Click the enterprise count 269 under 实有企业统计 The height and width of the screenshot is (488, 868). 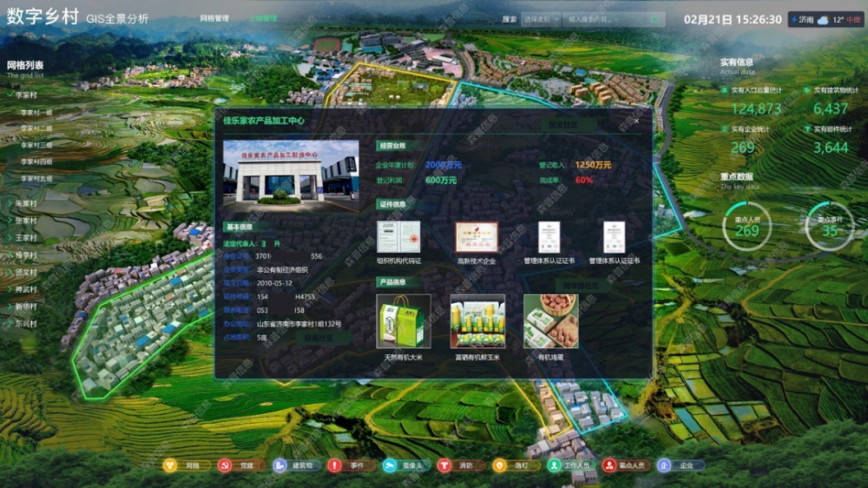coord(742,148)
